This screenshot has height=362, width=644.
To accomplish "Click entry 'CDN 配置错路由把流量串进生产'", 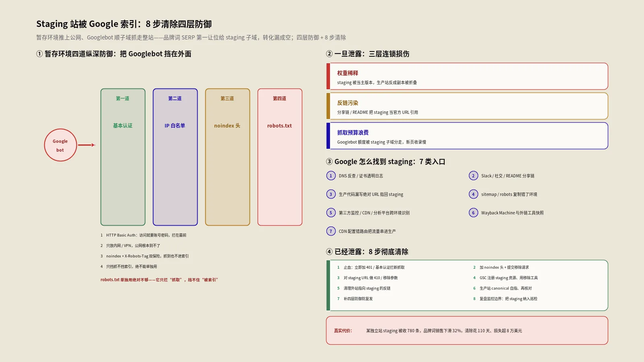I will point(367,231).
